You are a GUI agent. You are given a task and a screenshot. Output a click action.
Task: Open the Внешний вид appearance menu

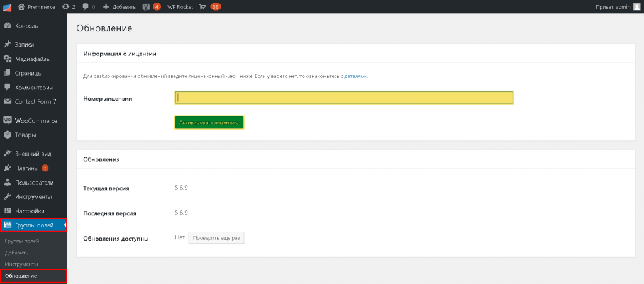coord(33,153)
